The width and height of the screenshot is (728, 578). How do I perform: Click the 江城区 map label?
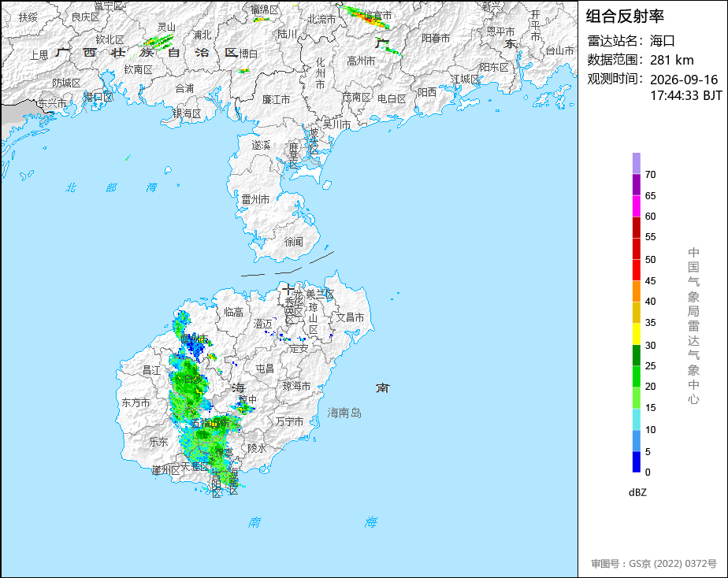[465, 79]
